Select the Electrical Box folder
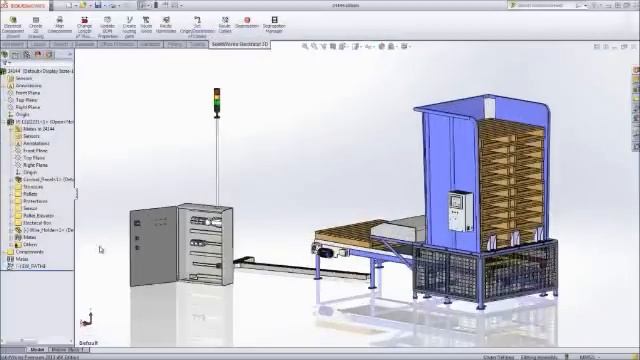The image size is (640, 360). click(33, 223)
